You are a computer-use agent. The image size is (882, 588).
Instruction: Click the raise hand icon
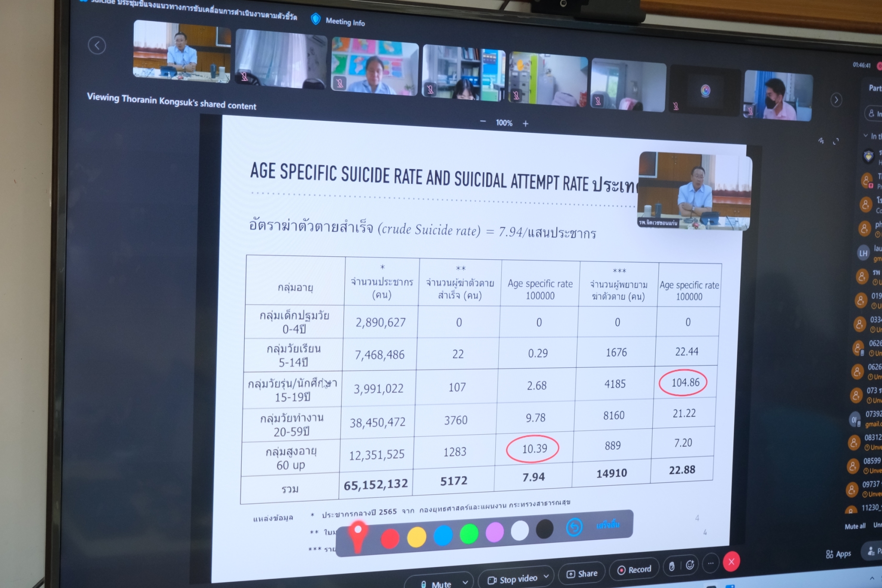[x=672, y=566]
